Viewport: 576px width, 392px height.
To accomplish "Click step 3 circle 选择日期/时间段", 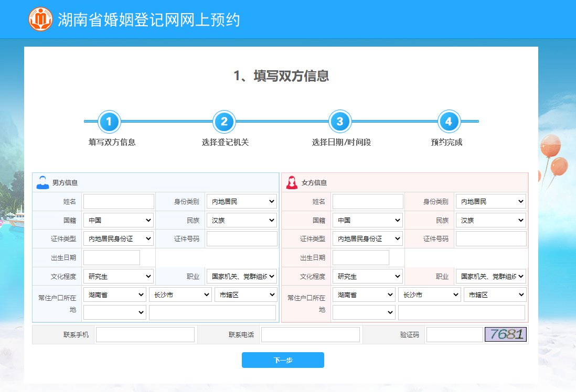I will point(339,122).
